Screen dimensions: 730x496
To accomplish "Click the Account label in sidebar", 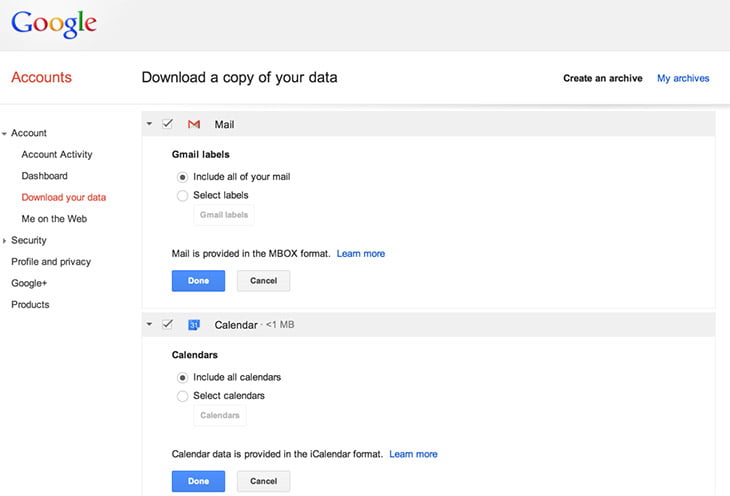I will (29, 133).
